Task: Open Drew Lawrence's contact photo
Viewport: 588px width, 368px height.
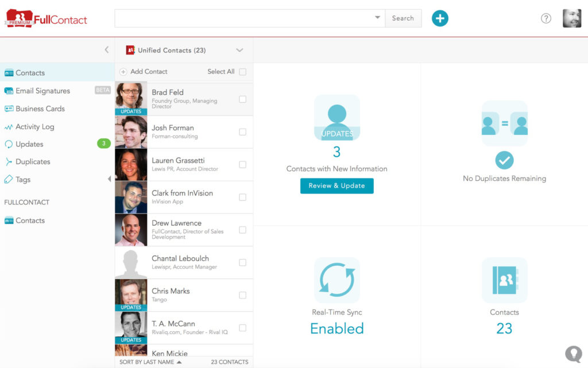Action: (x=131, y=230)
